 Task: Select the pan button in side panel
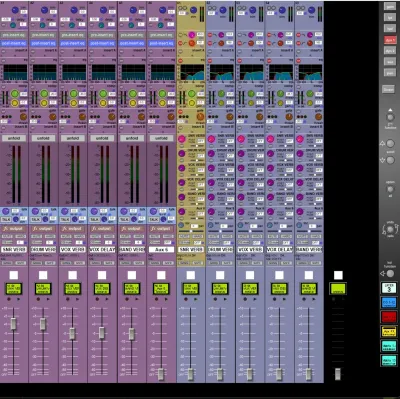390,73
